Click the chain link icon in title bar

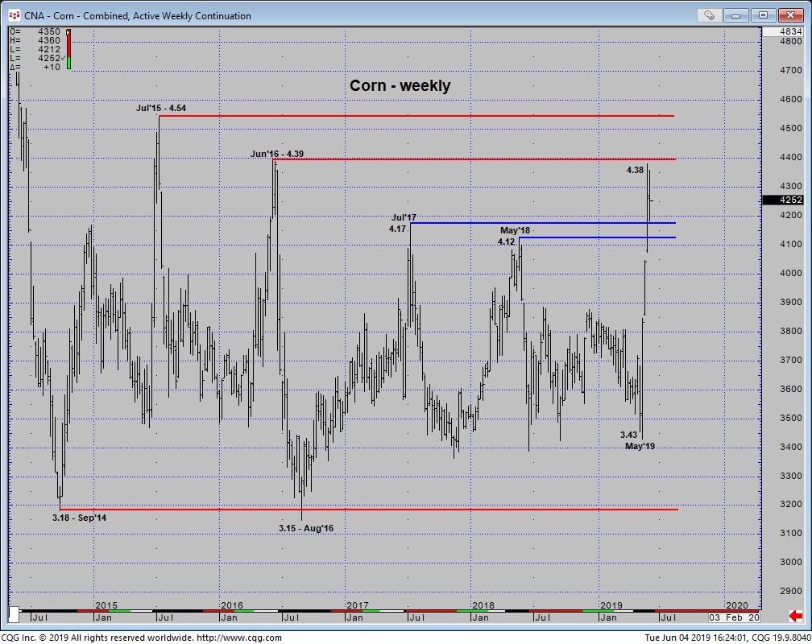pyautogui.click(x=709, y=14)
